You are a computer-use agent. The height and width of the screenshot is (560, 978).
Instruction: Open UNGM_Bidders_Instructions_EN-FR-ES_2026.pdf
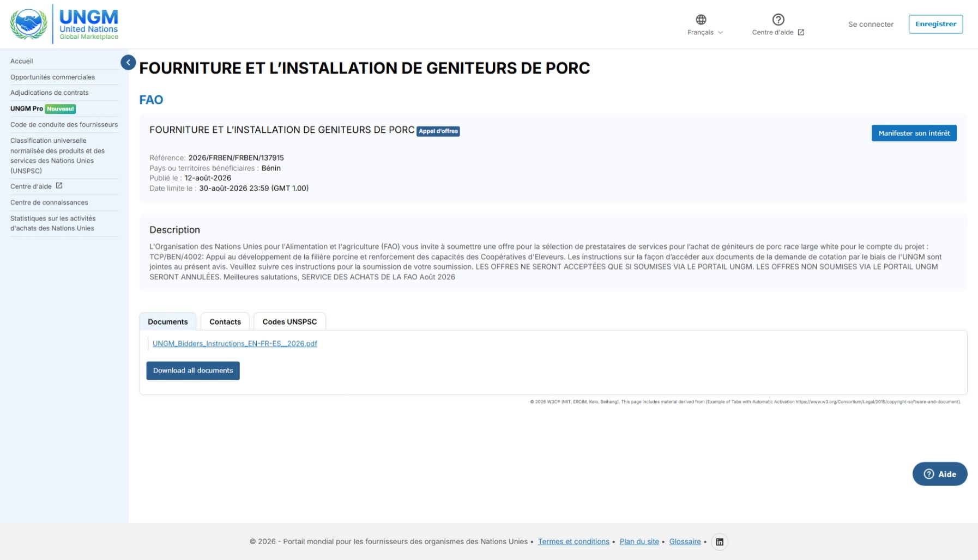coord(235,344)
